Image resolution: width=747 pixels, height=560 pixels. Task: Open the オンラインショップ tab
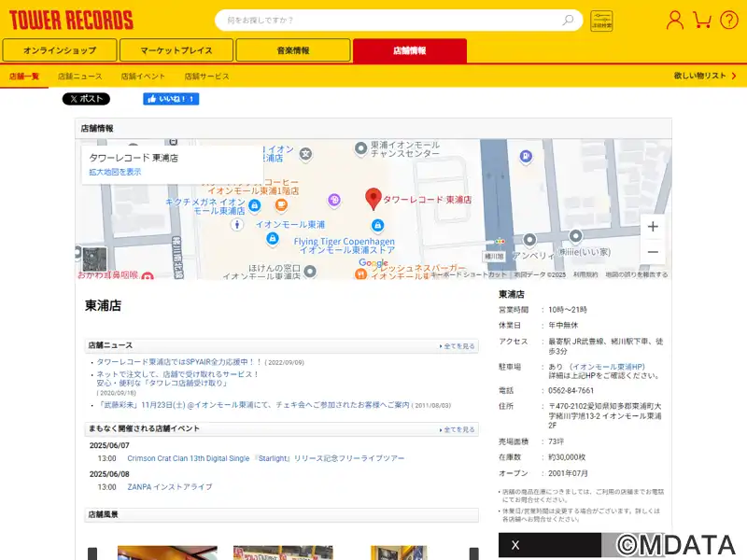pos(60,50)
